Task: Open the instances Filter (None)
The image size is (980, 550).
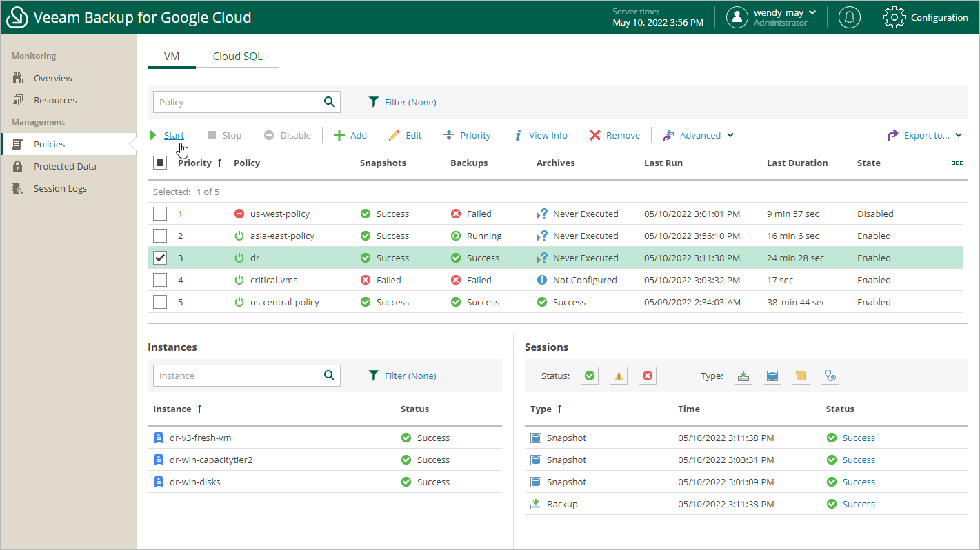Action: point(402,376)
